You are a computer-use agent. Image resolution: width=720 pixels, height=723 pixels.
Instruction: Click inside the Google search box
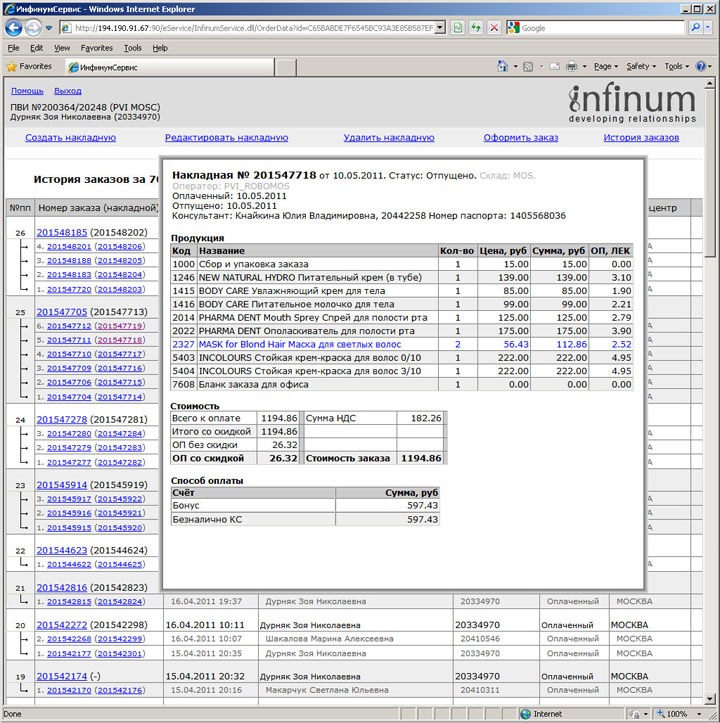601,28
